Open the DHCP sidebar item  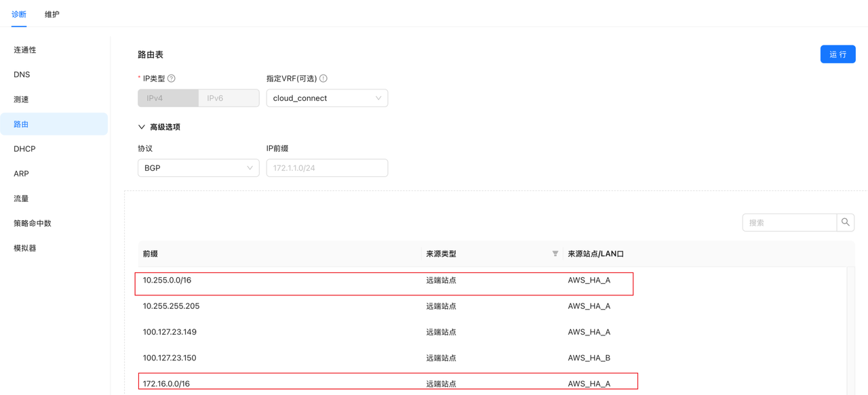[24, 148]
